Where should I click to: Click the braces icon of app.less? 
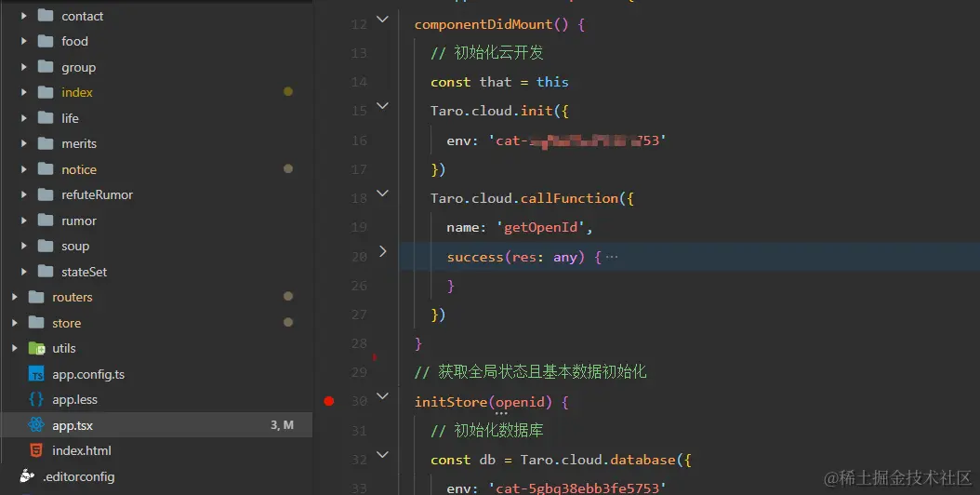(x=36, y=399)
